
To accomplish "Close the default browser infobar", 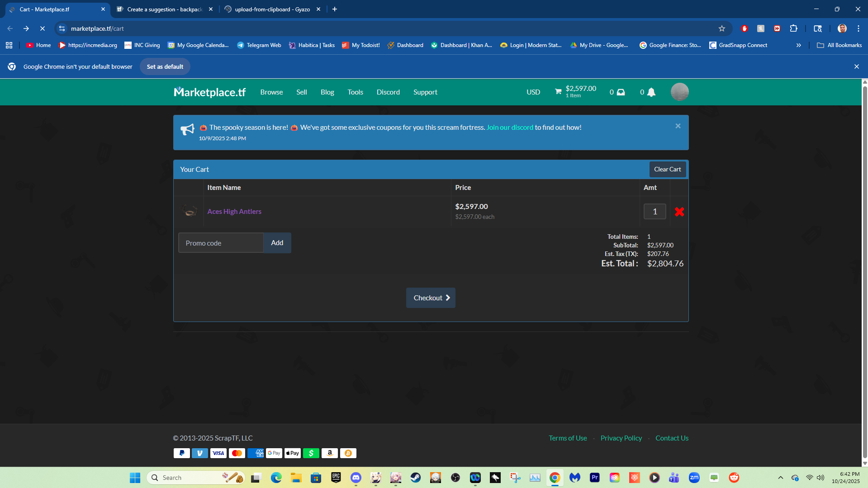I will 857,66.
